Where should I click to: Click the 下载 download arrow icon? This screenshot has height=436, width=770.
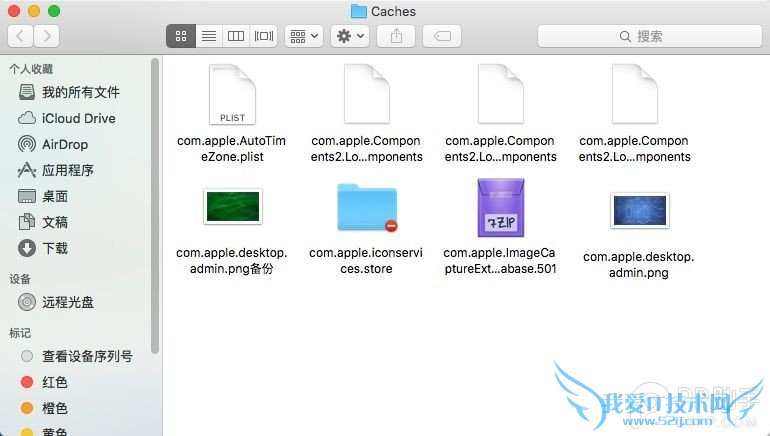[27, 248]
